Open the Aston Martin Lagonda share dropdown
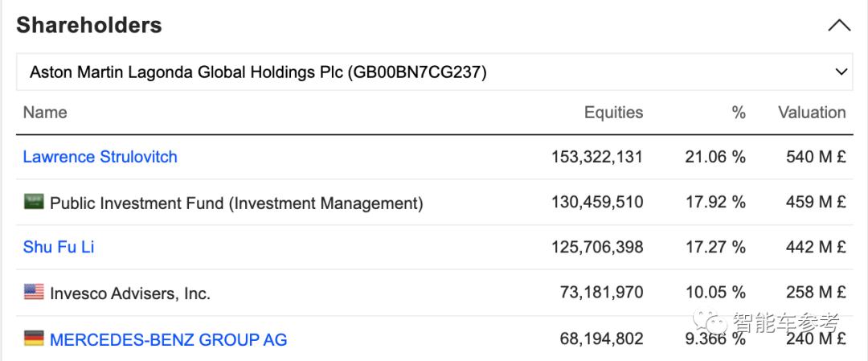This screenshot has width=868, height=361. point(434,72)
